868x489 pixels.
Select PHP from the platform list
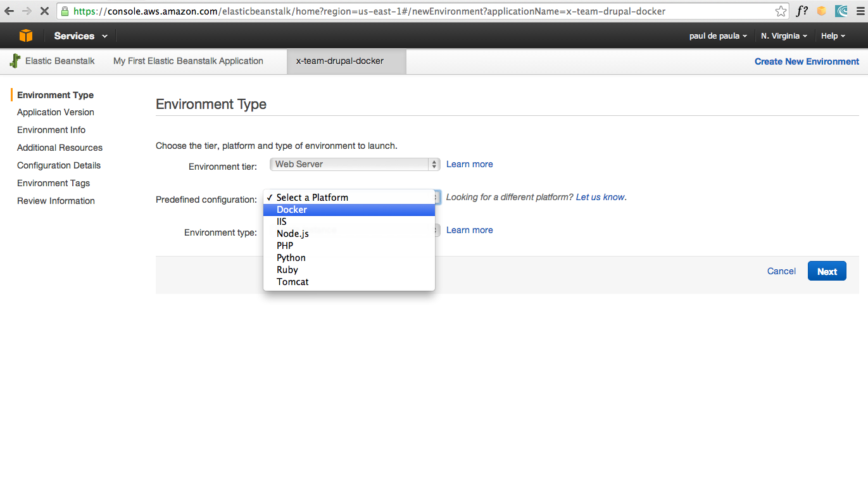[349, 246]
